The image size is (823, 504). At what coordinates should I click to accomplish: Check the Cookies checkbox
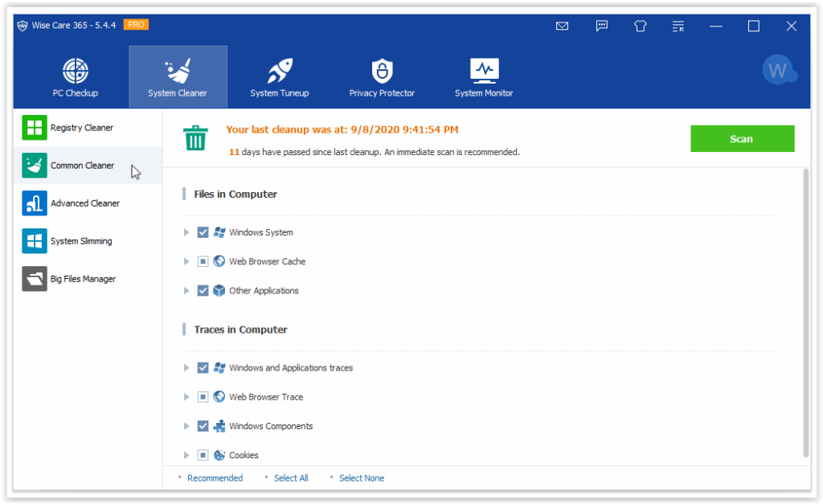[x=203, y=455]
